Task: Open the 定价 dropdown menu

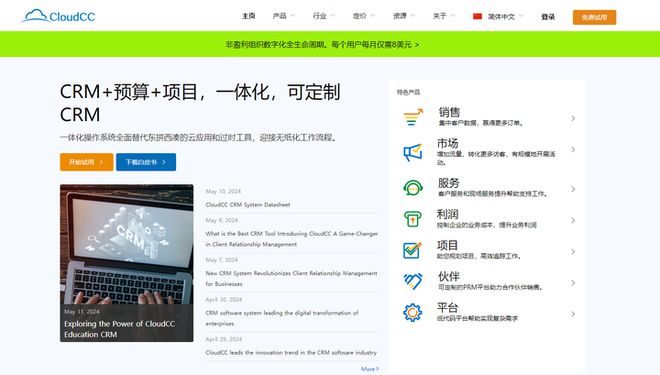Action: click(x=364, y=16)
